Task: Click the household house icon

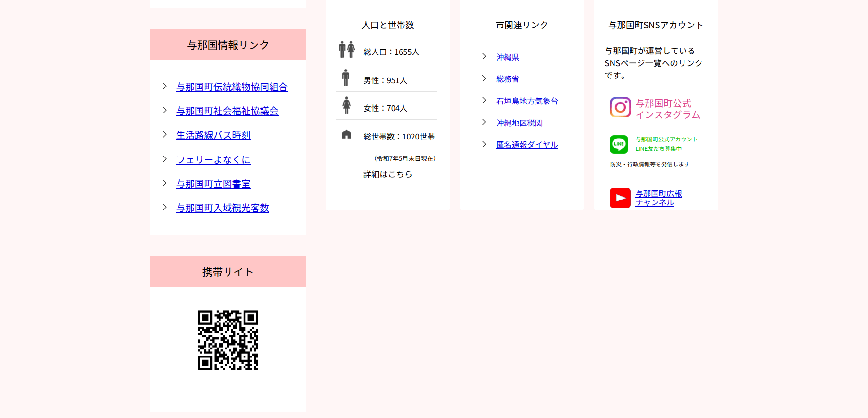Action: coord(346,134)
